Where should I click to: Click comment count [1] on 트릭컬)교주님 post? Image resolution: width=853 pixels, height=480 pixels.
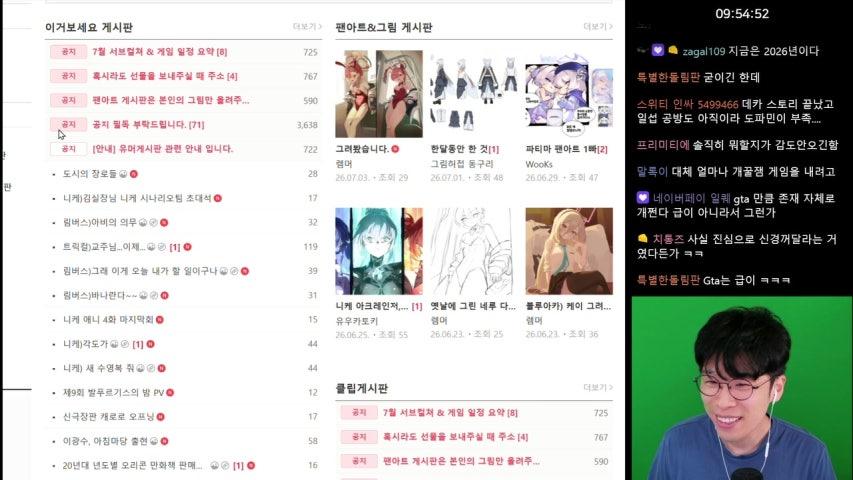[174, 247]
